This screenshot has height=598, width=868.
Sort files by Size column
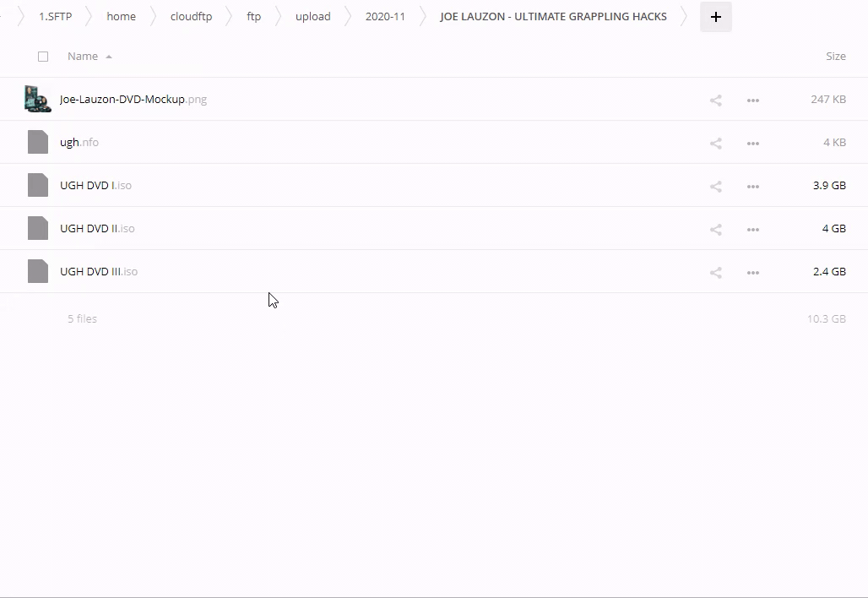click(x=835, y=57)
